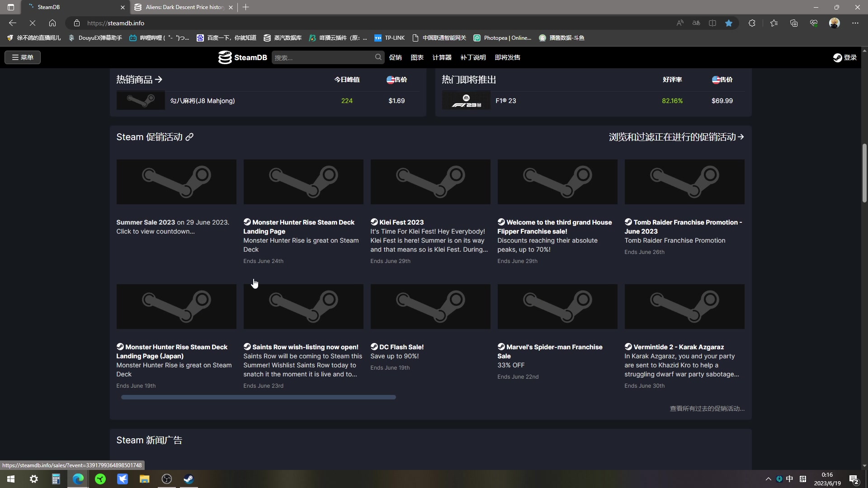Open 计算器 nav item

coord(442,57)
